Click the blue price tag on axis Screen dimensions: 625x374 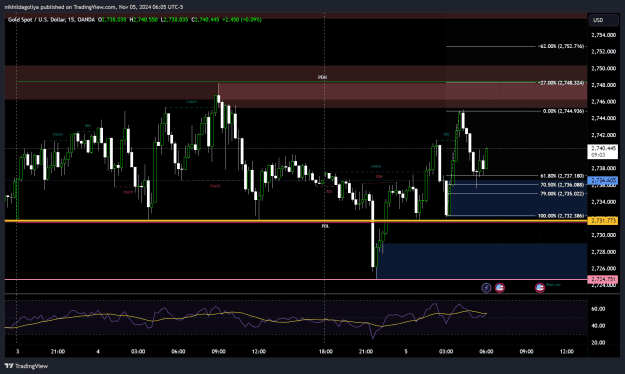pos(603,181)
